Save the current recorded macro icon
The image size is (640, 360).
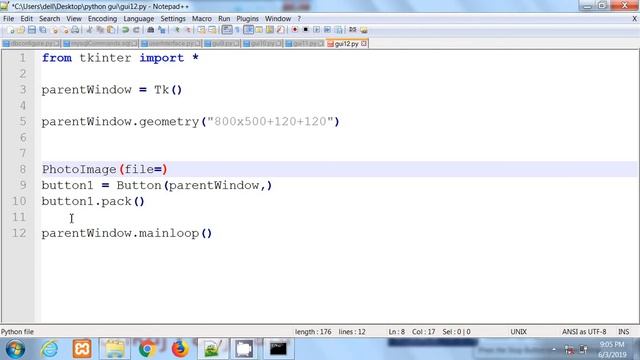[x=338, y=30]
